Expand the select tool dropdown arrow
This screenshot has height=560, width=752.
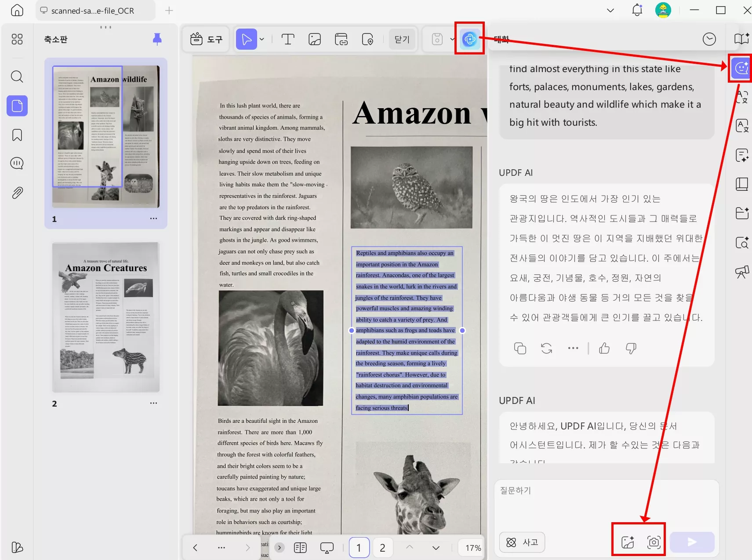(x=262, y=40)
